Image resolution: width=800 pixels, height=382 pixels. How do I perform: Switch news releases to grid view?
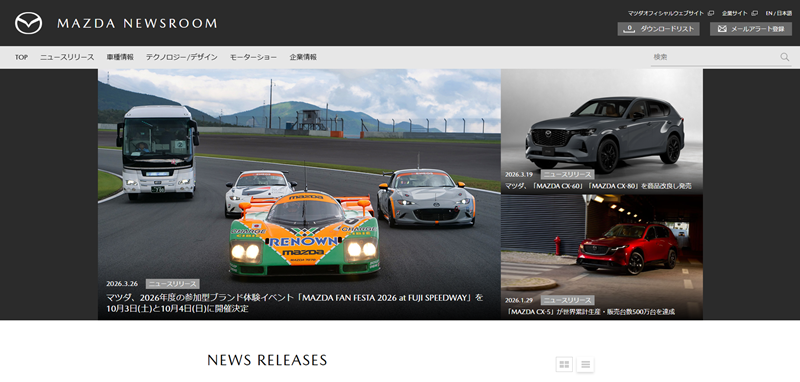(x=564, y=364)
